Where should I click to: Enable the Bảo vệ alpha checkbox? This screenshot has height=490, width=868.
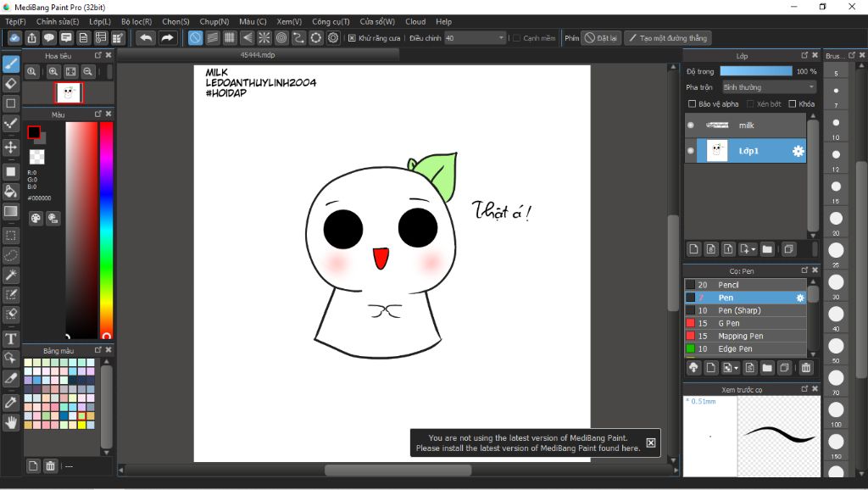pos(693,104)
